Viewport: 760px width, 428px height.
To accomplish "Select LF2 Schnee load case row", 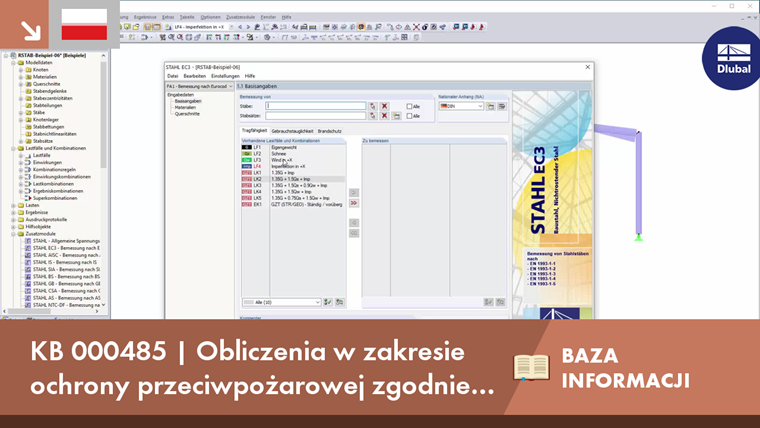I will [293, 154].
